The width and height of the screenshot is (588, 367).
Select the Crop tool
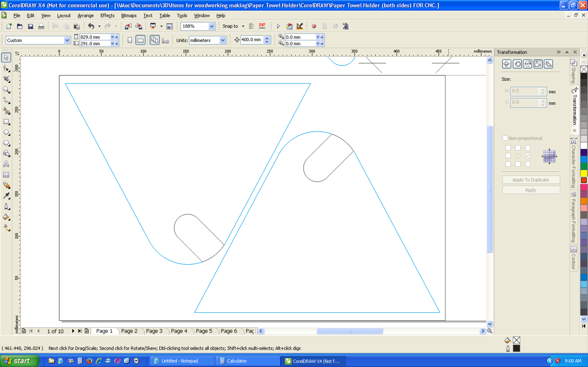[x=6, y=79]
